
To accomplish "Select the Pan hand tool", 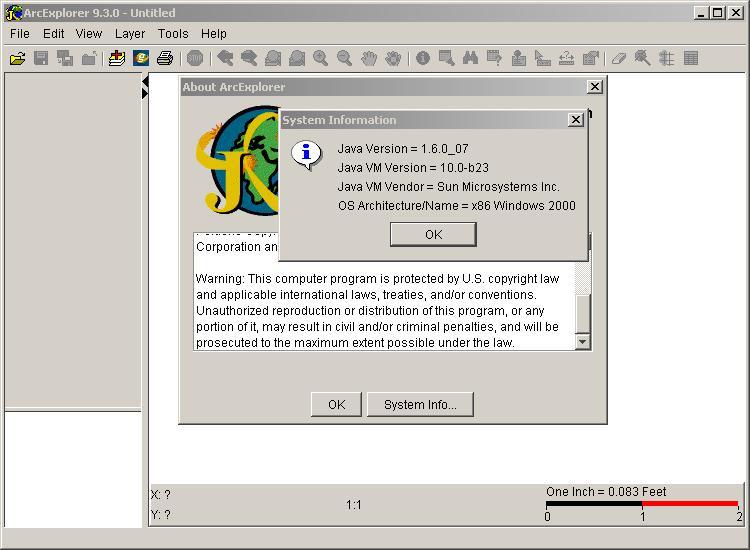I will click(369, 59).
